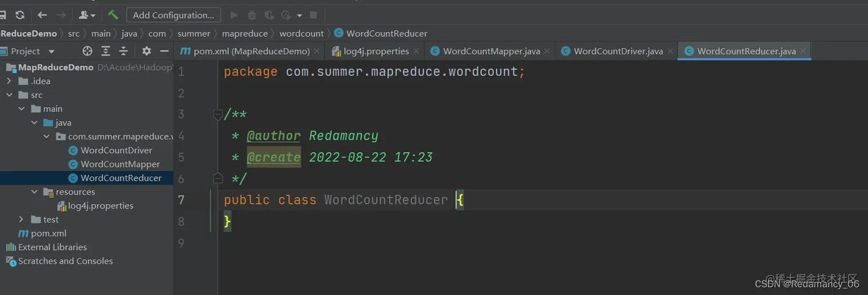This screenshot has width=868, height=295.
Task: Click Select Opened File crosshair icon
Action: pos(87,51)
